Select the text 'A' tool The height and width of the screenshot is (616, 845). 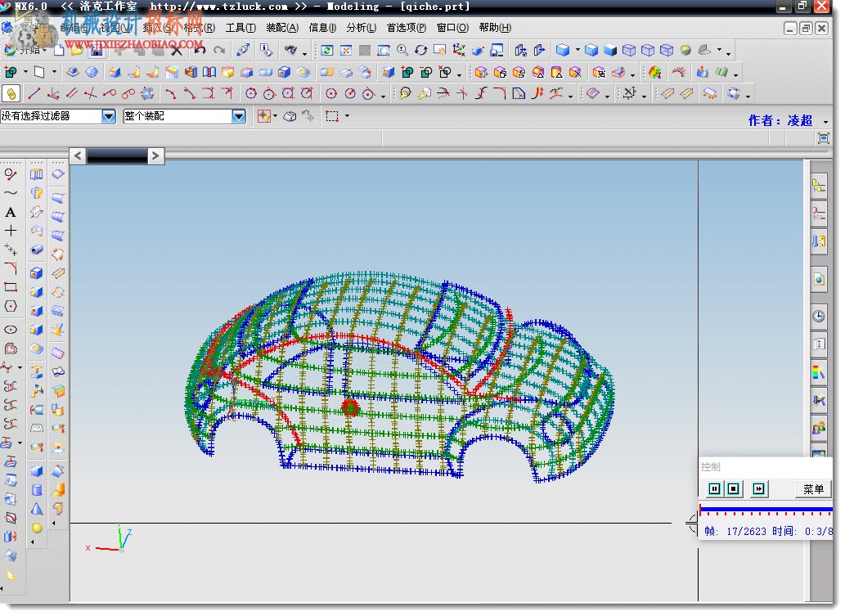(11, 213)
